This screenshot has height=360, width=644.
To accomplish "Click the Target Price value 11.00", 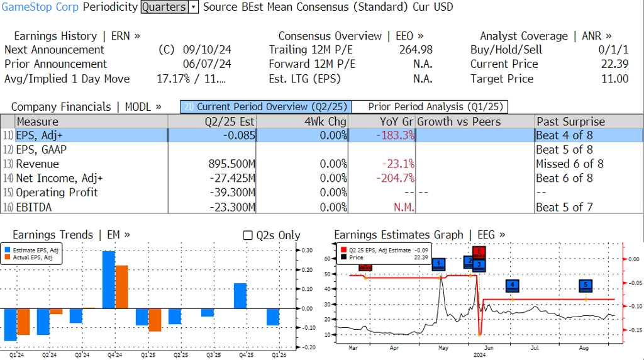I will click(615, 79).
